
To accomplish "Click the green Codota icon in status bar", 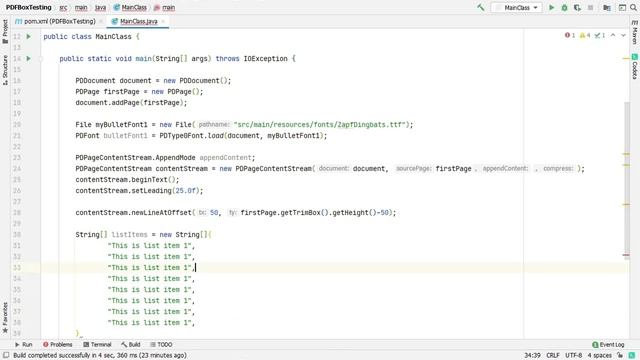I will pos(632,355).
